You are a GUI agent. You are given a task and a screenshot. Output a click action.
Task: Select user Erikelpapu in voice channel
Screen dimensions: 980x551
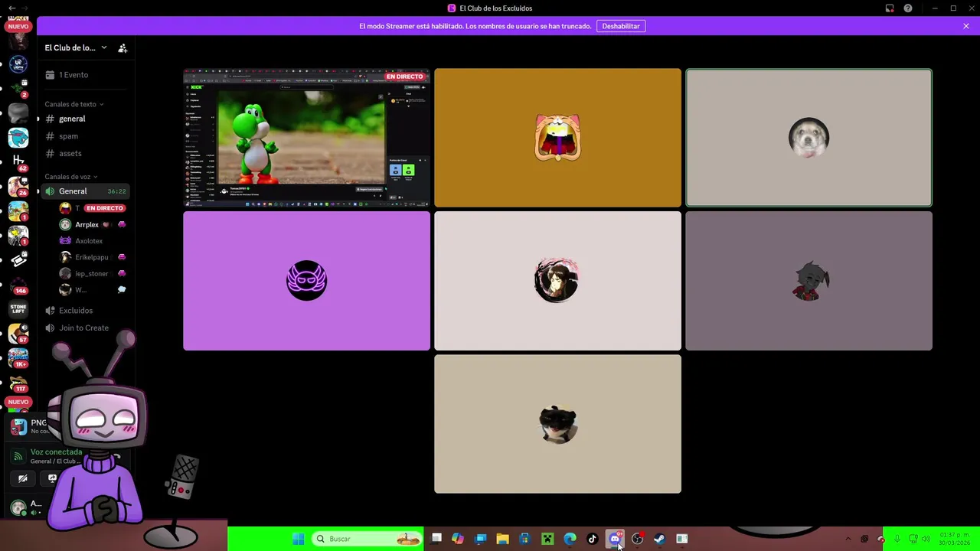(x=91, y=257)
